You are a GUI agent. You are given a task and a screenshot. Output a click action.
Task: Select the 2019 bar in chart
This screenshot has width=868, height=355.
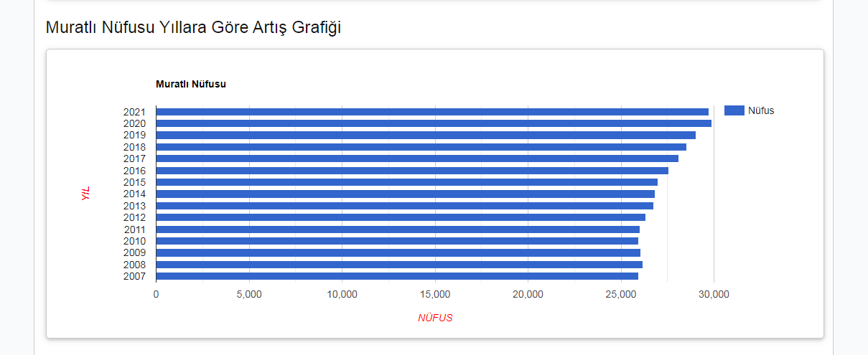click(425, 135)
